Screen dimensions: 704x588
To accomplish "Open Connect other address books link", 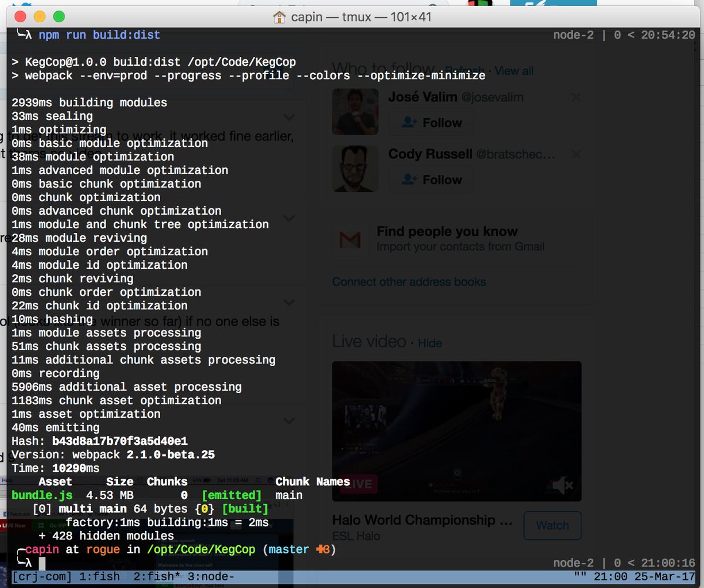I will click(x=409, y=282).
